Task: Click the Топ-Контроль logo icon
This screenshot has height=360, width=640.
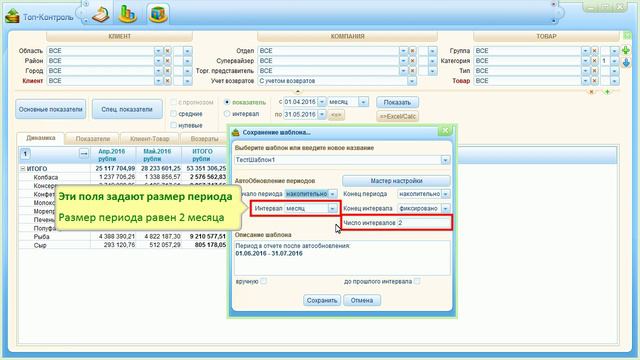Action: click(x=12, y=16)
